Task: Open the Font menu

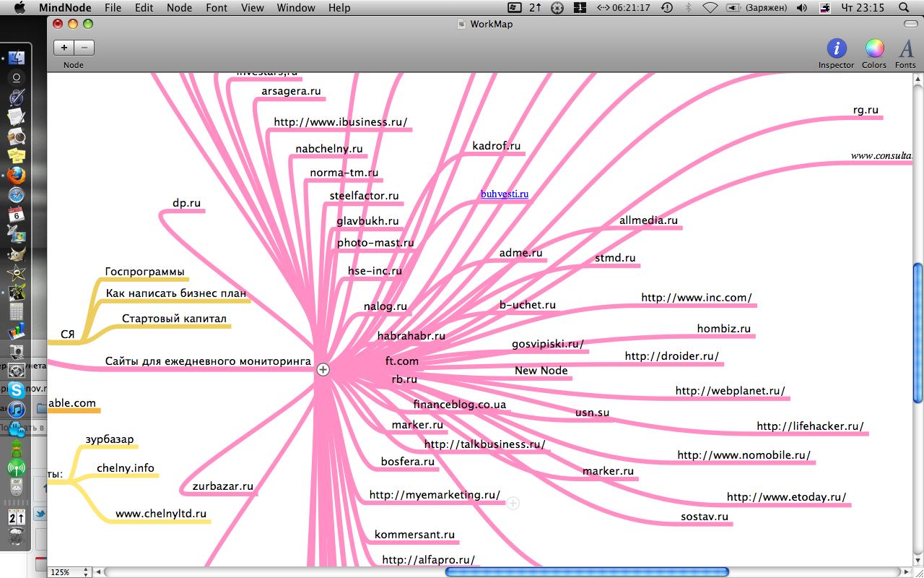Action: tap(217, 8)
